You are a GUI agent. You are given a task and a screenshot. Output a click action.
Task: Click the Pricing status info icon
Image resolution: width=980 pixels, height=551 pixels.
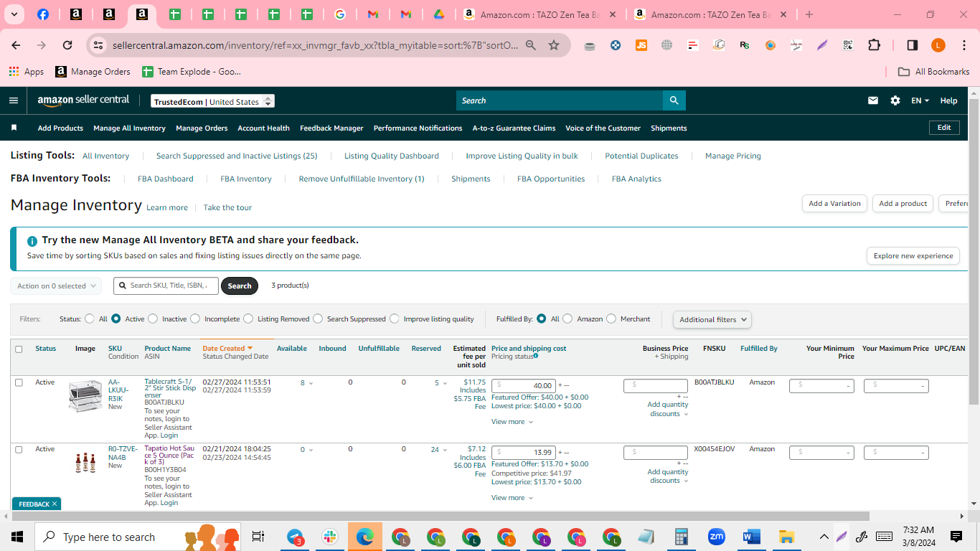click(x=535, y=356)
